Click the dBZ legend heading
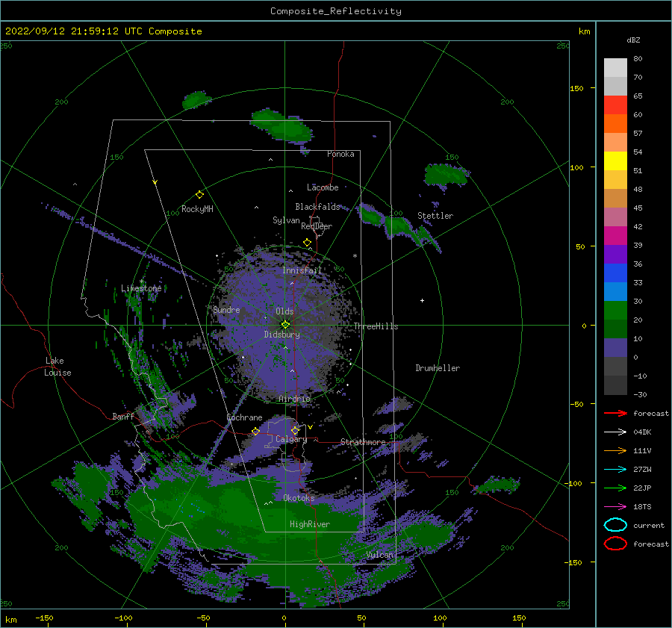 pyautogui.click(x=633, y=40)
